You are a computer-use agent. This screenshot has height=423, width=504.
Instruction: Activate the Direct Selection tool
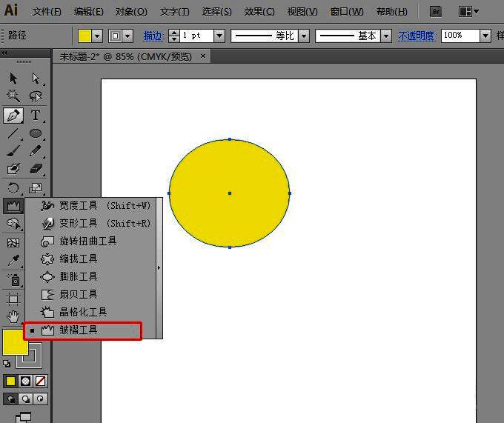(x=35, y=78)
